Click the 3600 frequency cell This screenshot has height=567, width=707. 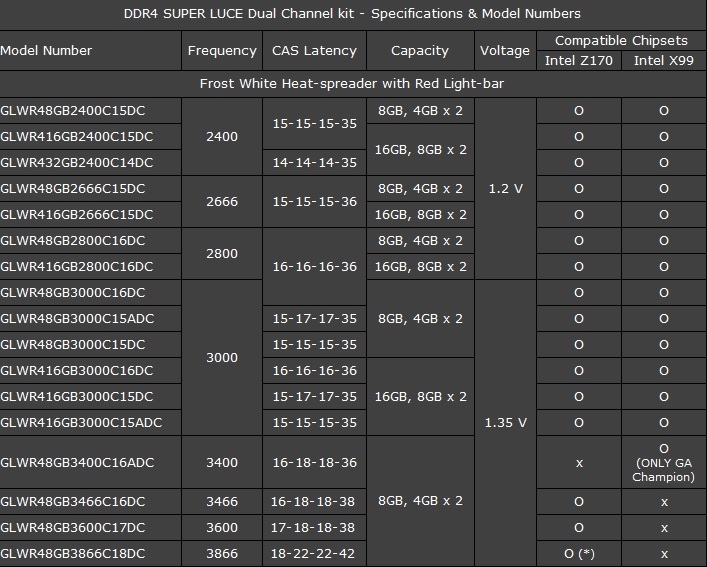coord(222,528)
